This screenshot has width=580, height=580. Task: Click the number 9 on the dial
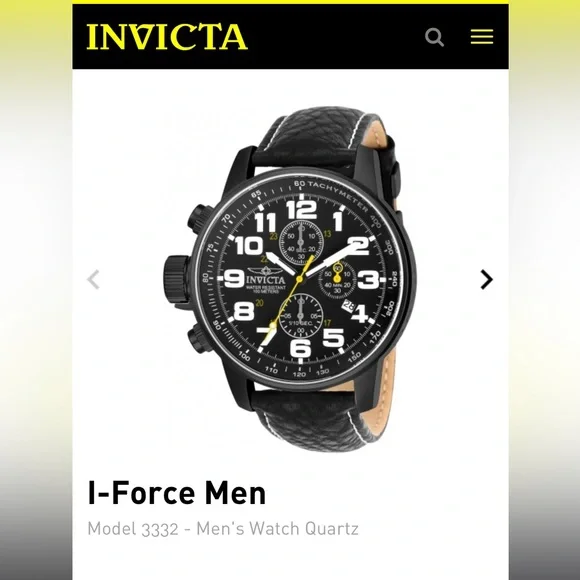(235, 279)
